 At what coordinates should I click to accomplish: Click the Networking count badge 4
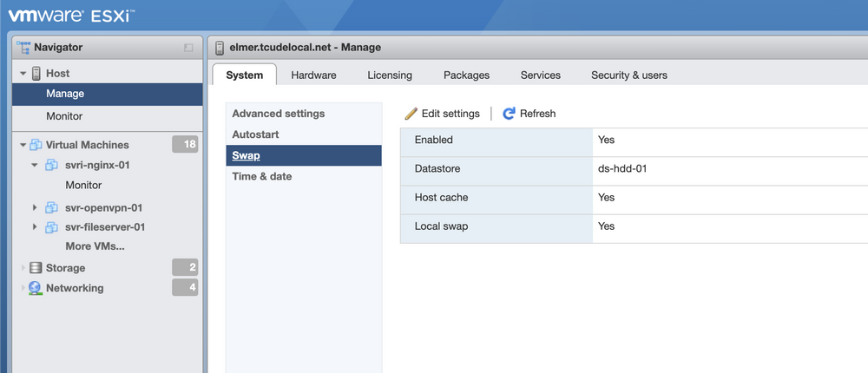tap(185, 287)
